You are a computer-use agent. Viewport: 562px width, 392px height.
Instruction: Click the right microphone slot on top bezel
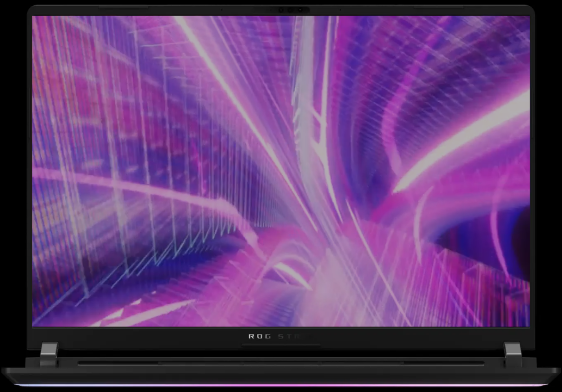point(438,8)
